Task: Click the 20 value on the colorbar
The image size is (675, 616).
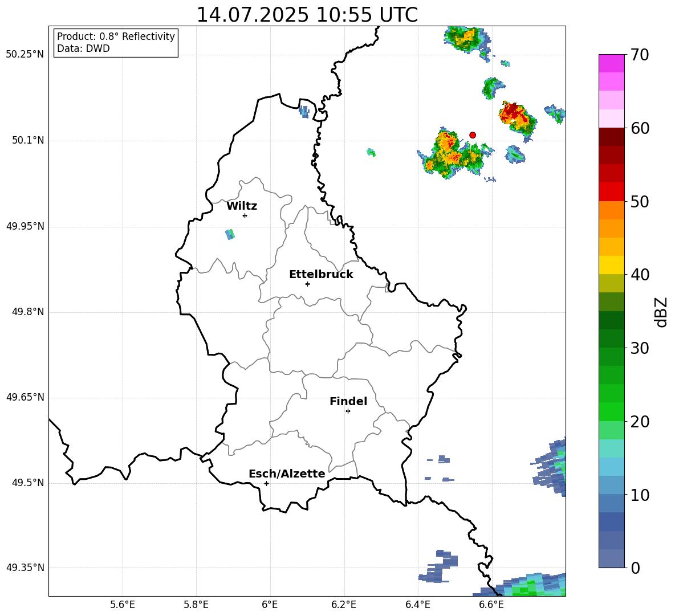Action: pyautogui.click(x=640, y=422)
